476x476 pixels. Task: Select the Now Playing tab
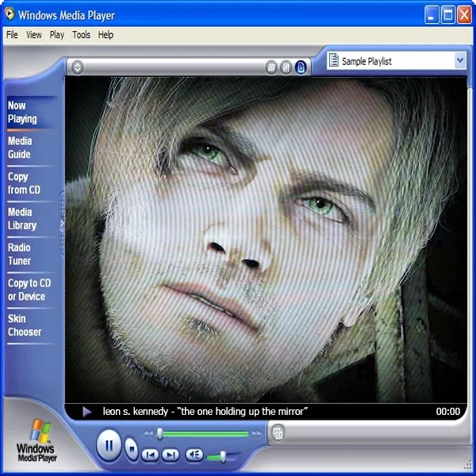pyautogui.click(x=32, y=113)
